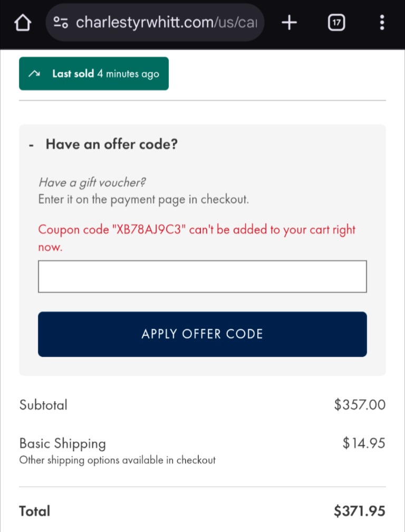
Task: Click "Enter it on the payment page" text
Action: 143,200
